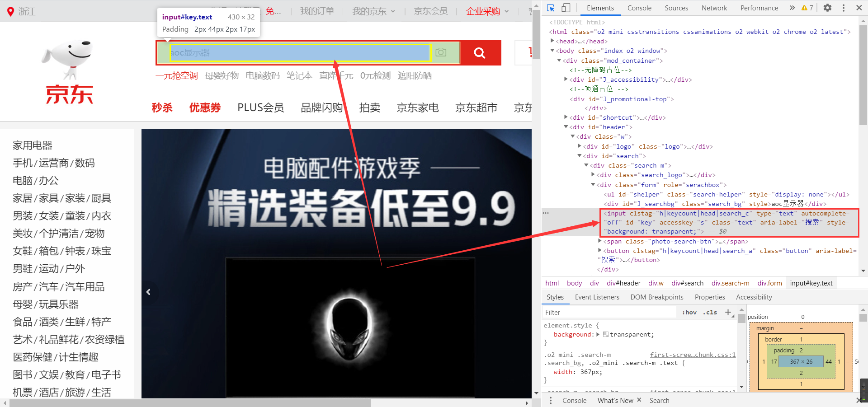Open the Properties pane tab

click(x=710, y=297)
